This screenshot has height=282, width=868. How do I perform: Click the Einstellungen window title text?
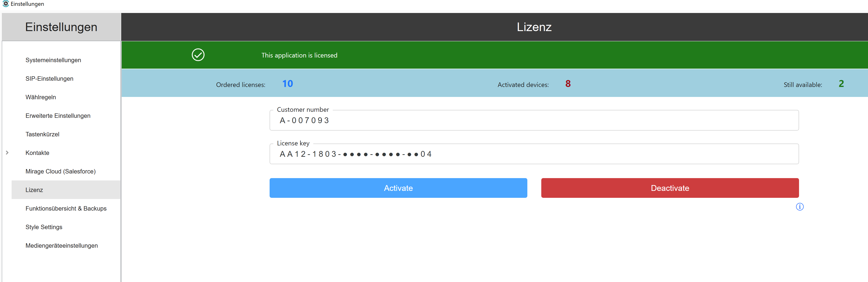click(27, 4)
